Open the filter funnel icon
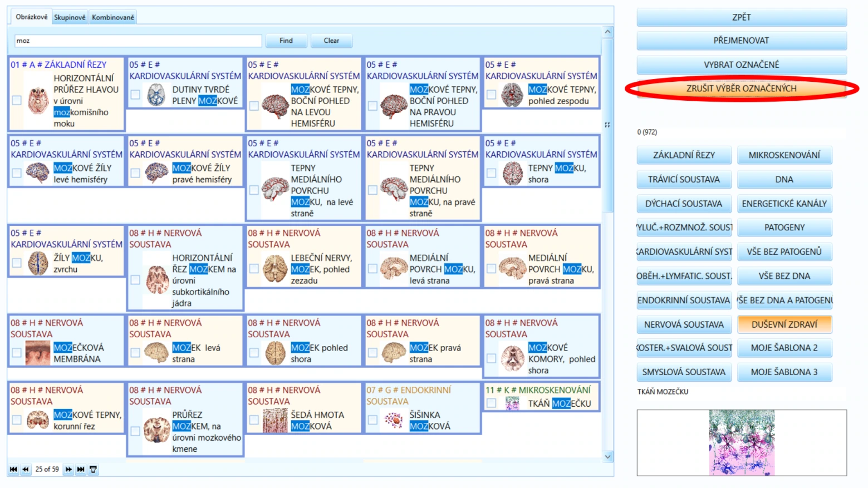Image resolution: width=868 pixels, height=488 pixels. pyautogui.click(x=94, y=470)
